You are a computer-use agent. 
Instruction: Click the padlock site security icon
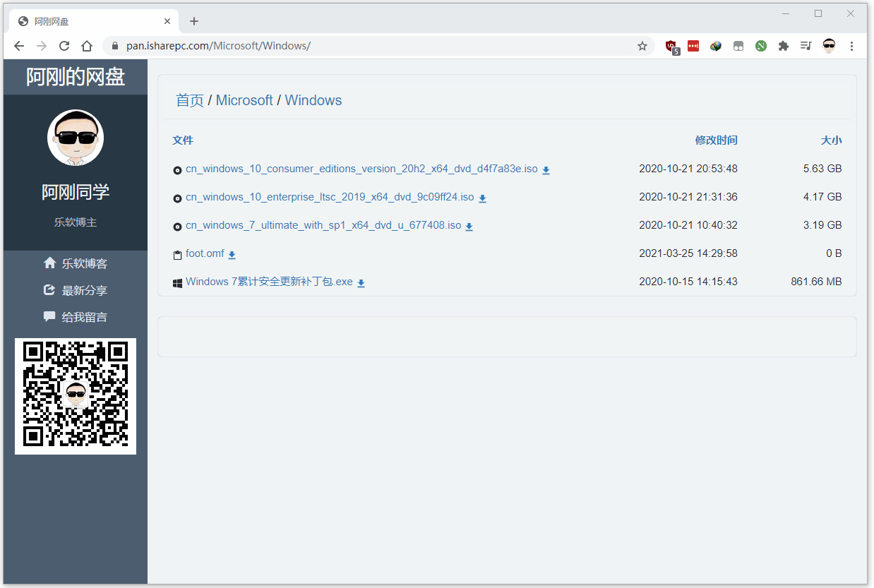(115, 46)
